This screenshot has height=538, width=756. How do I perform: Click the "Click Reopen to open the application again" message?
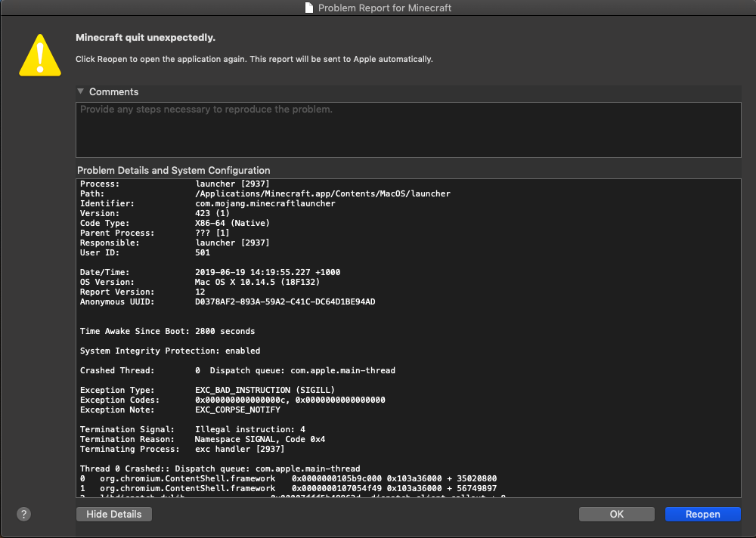[x=254, y=59]
